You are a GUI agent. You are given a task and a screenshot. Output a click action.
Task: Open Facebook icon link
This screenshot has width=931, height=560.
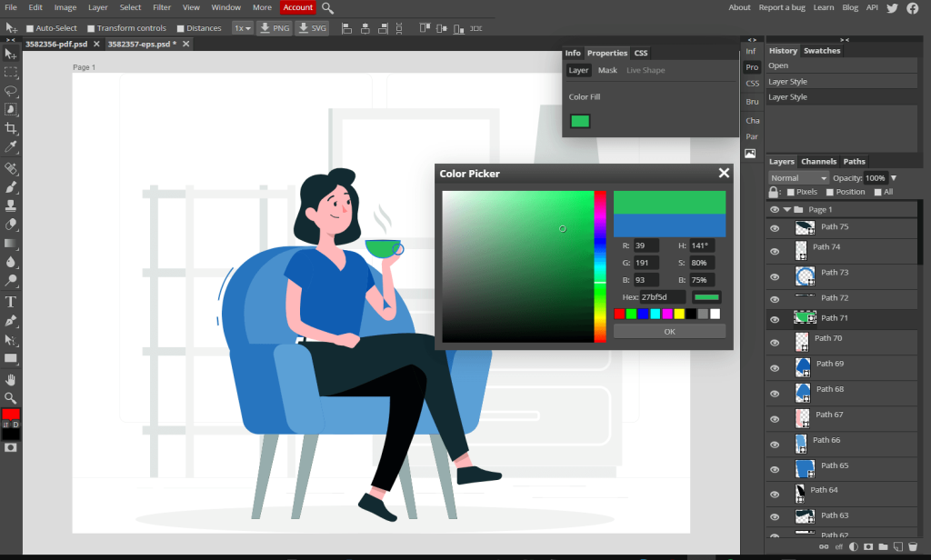[x=913, y=7]
